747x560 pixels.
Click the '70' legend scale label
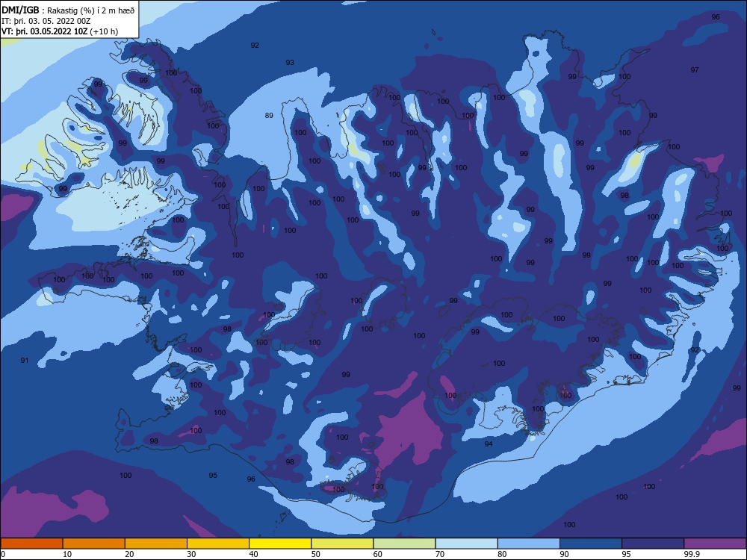point(440,554)
